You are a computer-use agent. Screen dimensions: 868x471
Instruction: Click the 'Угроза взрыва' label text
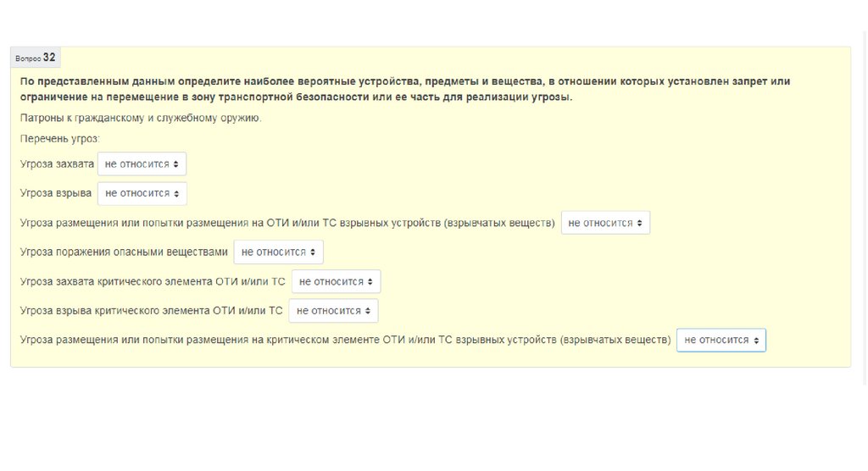[x=56, y=193]
